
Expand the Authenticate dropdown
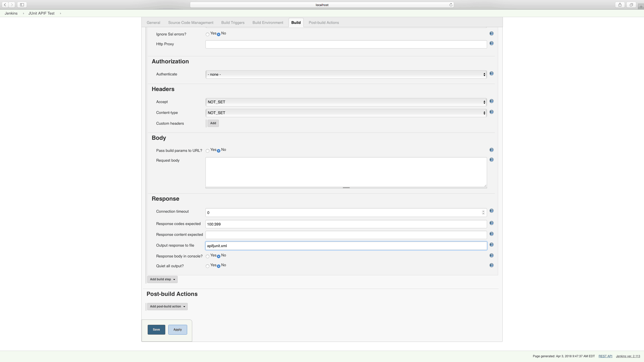pos(346,74)
